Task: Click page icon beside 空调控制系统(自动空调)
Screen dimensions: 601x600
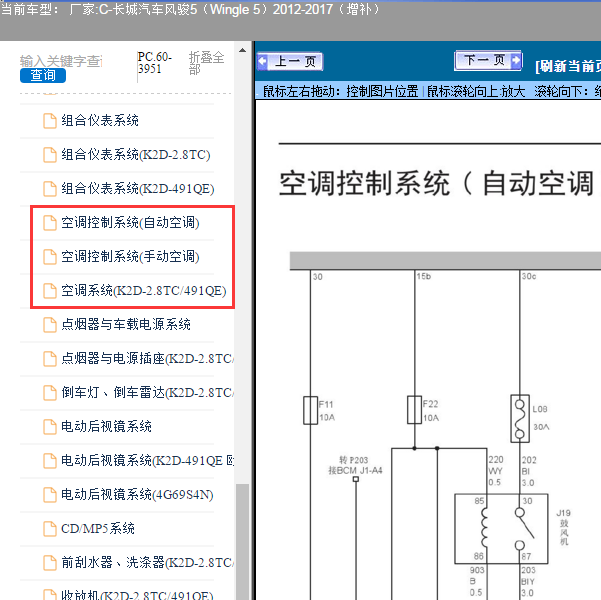Action: click(49, 223)
